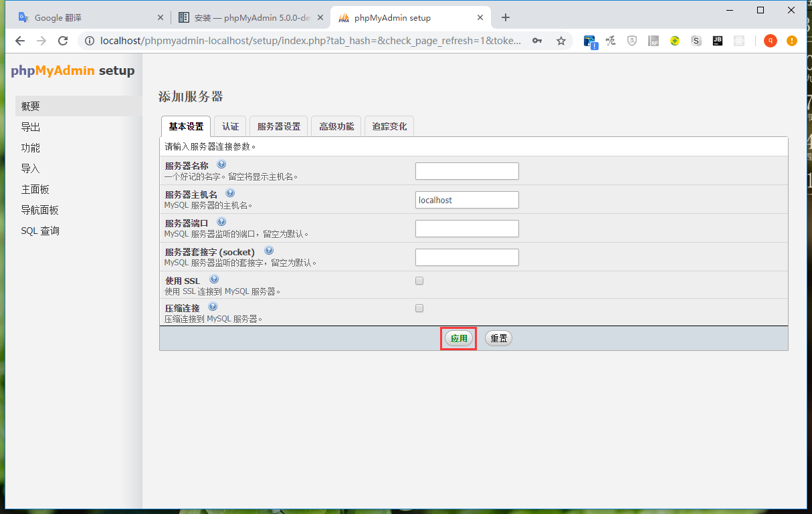Enable the 压缩连接 checkbox
The height and width of the screenshot is (514, 812).
(x=419, y=308)
